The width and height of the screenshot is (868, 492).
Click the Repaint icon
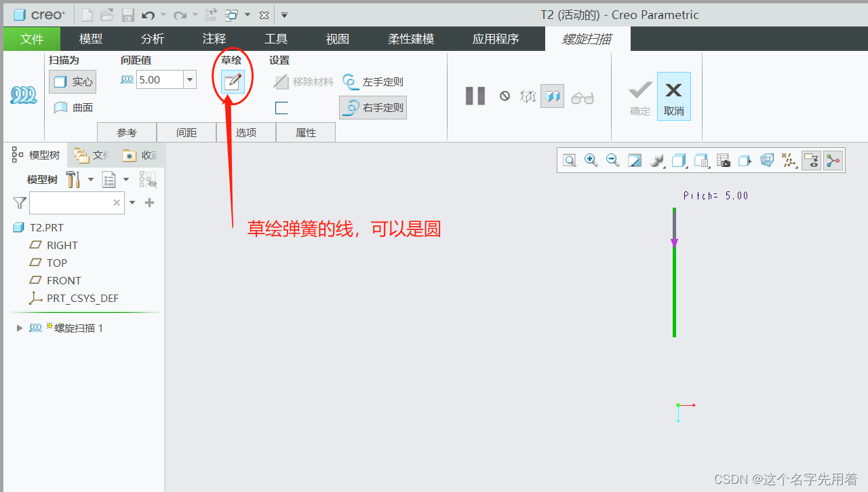(635, 160)
